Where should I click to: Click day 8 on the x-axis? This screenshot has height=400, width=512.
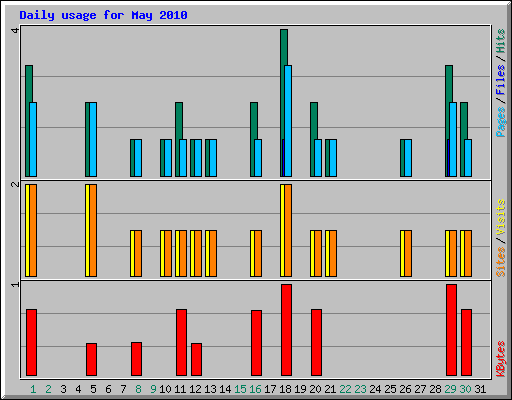[x=138, y=389]
